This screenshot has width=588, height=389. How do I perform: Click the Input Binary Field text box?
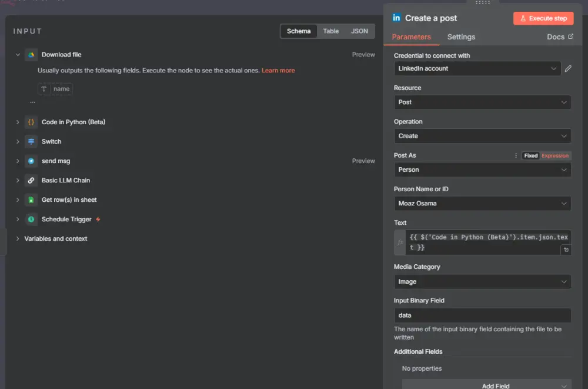pyautogui.click(x=482, y=315)
